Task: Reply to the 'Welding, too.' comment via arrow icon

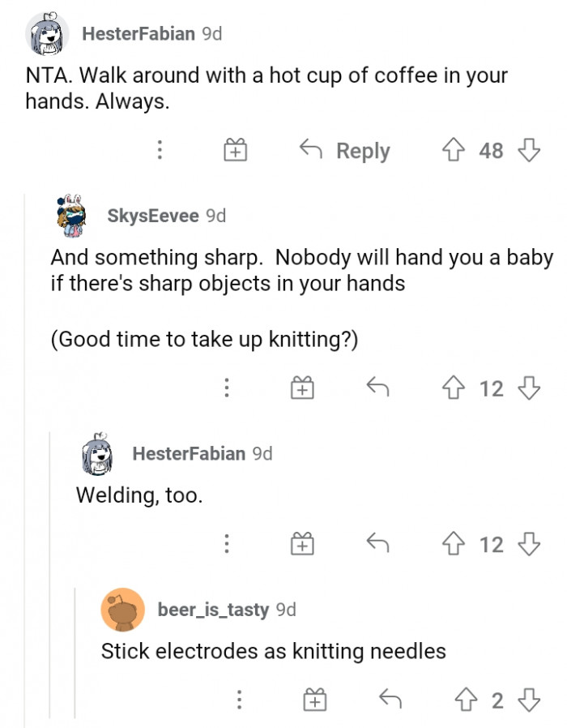Action: pyautogui.click(x=377, y=543)
